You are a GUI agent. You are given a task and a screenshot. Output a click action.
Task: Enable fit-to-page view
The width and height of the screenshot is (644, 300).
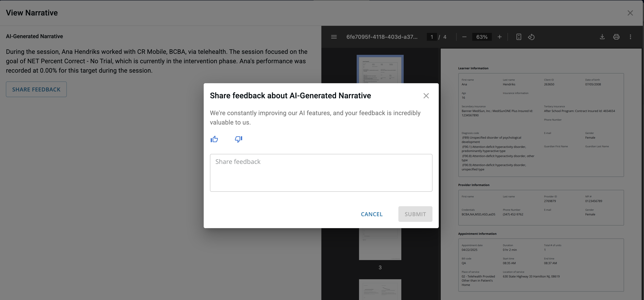[518, 37]
